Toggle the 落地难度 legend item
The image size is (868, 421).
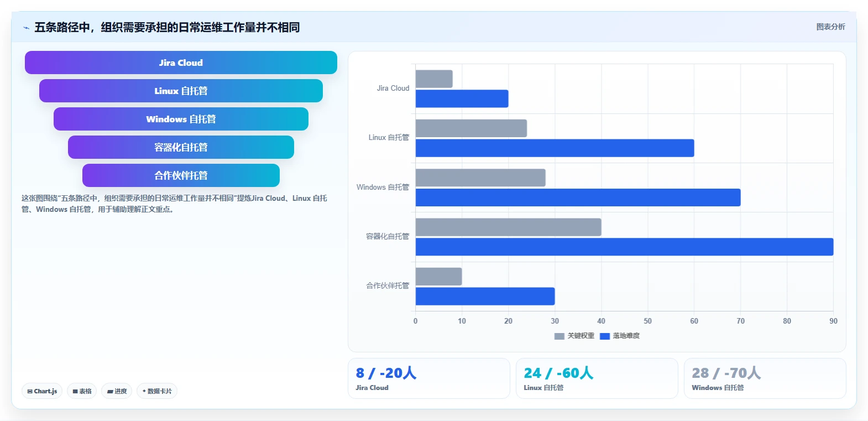click(620, 336)
